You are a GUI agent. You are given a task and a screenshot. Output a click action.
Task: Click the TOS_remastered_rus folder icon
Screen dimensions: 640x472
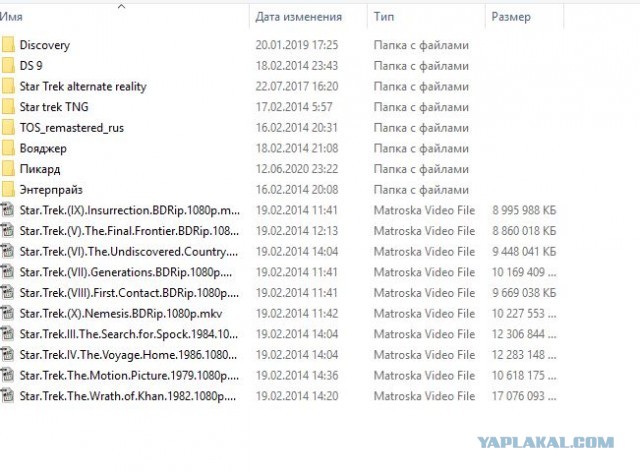8,127
